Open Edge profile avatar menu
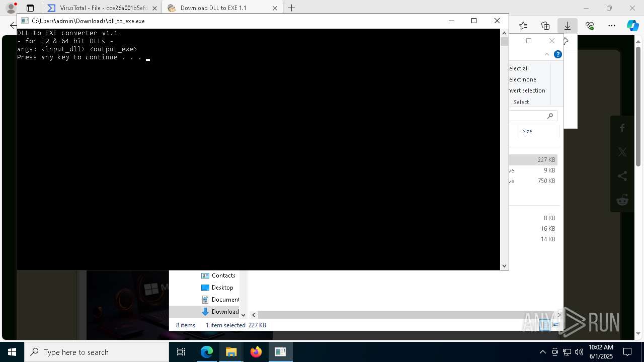644x362 pixels. point(11,8)
